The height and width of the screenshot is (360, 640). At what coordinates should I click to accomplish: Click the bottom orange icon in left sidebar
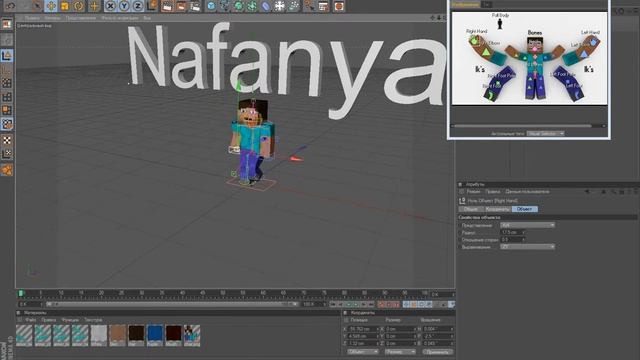7,170
